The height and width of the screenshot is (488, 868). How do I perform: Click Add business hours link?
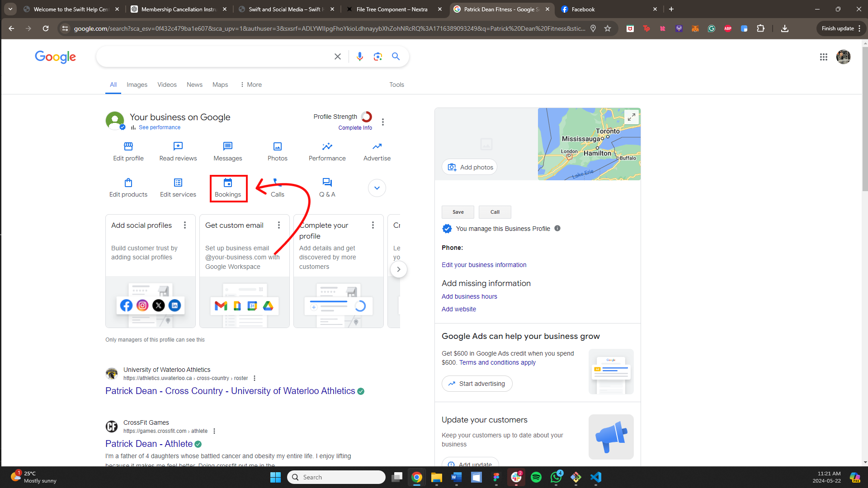469,296
